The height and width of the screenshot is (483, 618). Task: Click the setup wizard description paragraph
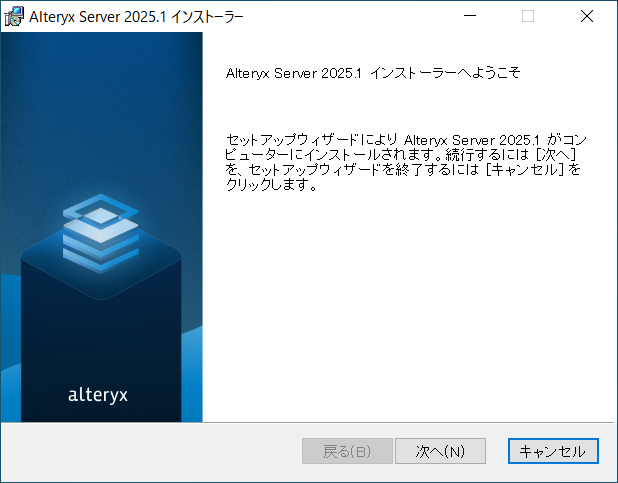[406, 162]
